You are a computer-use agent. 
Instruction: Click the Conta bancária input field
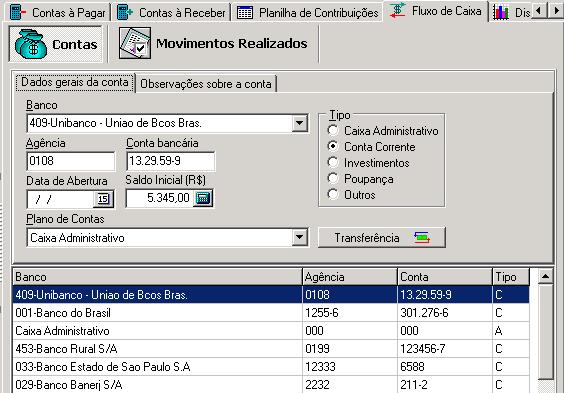170,161
